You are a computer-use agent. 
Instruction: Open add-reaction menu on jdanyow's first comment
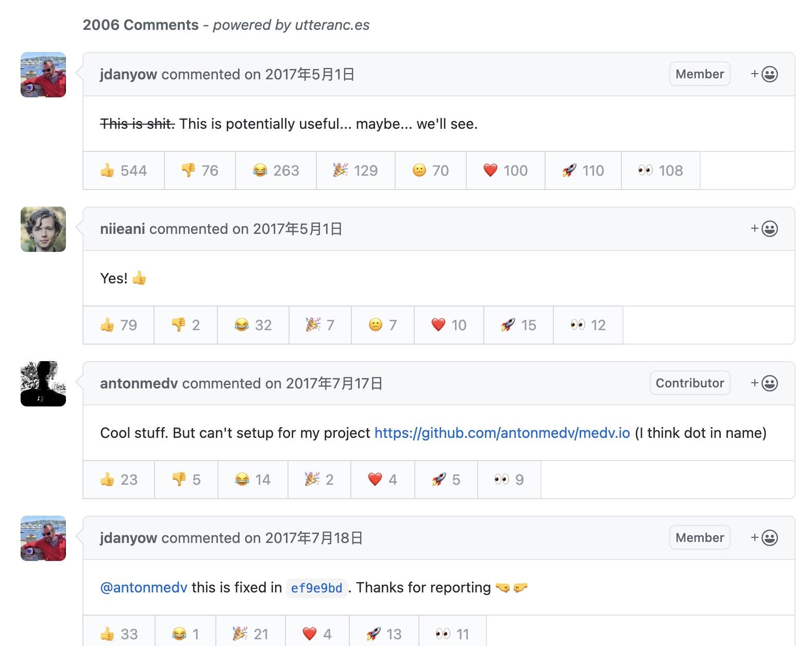click(x=764, y=74)
